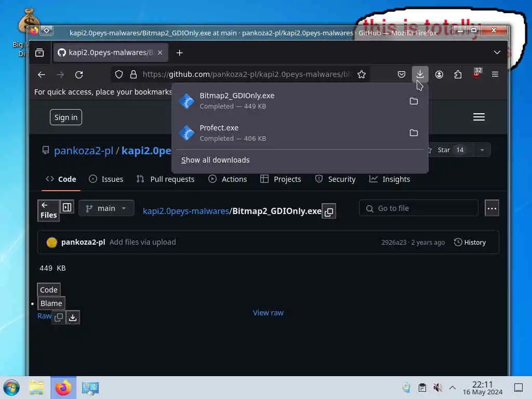Click the View raw link
532x399 pixels.
click(x=268, y=313)
